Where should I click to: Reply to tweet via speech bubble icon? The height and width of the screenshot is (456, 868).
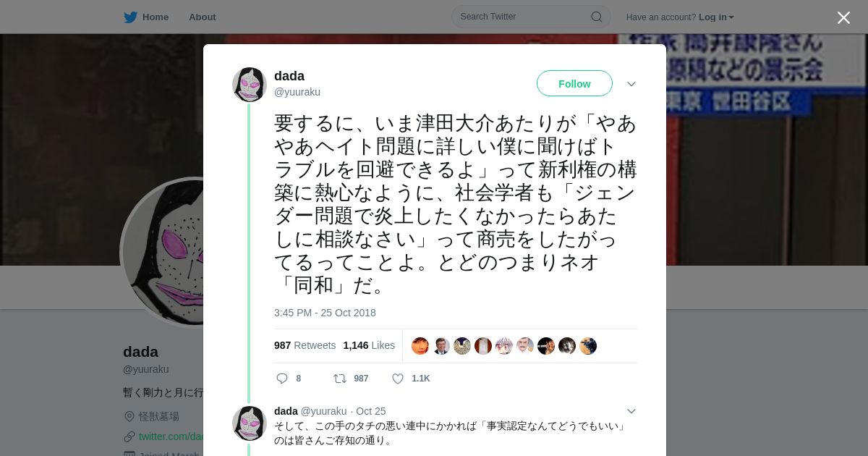[282, 379]
